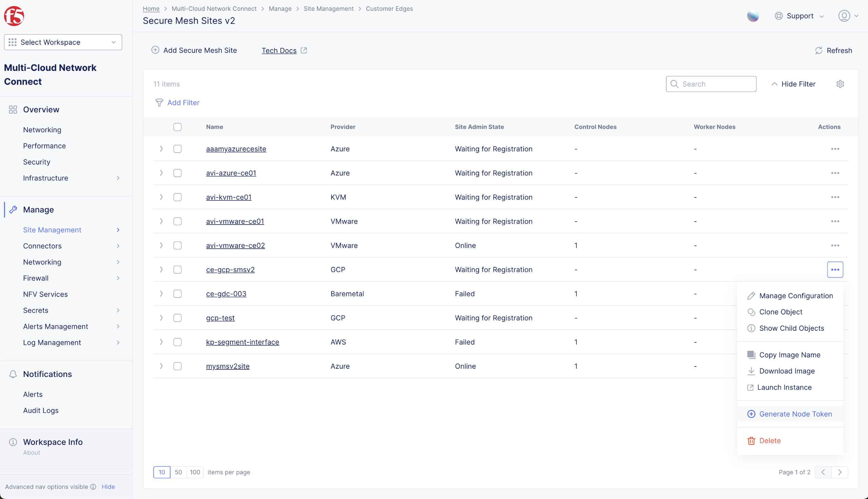Expand the avi-vmware-ce02 row chevron

[161, 245]
